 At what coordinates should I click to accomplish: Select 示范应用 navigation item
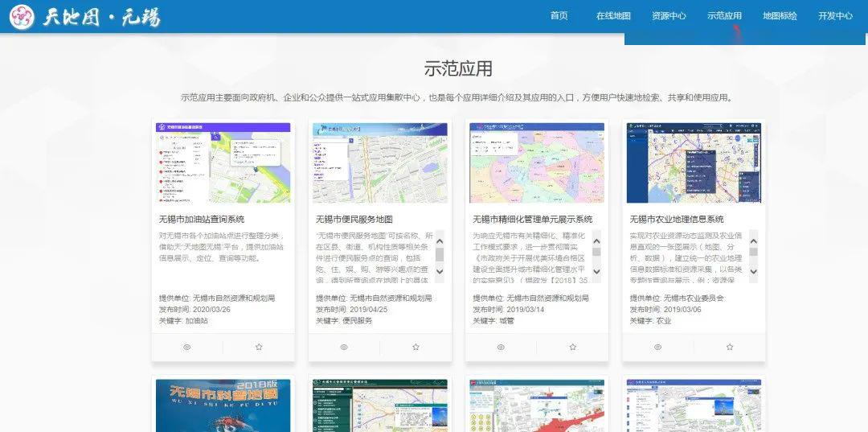tap(724, 16)
